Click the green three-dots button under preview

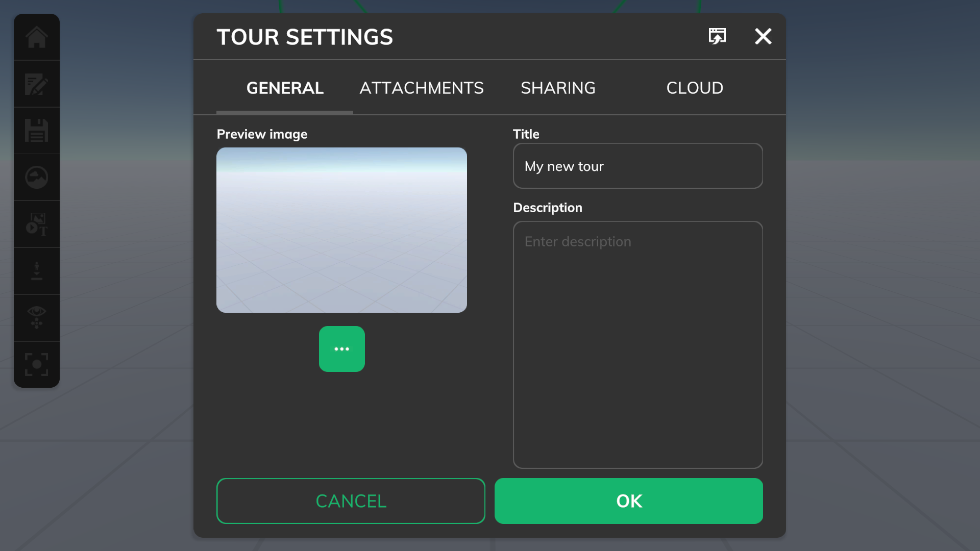point(342,349)
